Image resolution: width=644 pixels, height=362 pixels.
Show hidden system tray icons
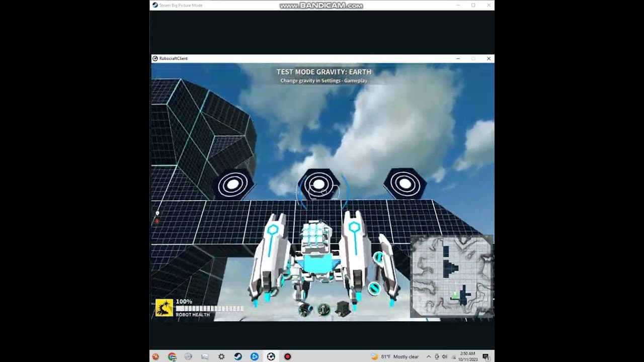click(x=429, y=356)
